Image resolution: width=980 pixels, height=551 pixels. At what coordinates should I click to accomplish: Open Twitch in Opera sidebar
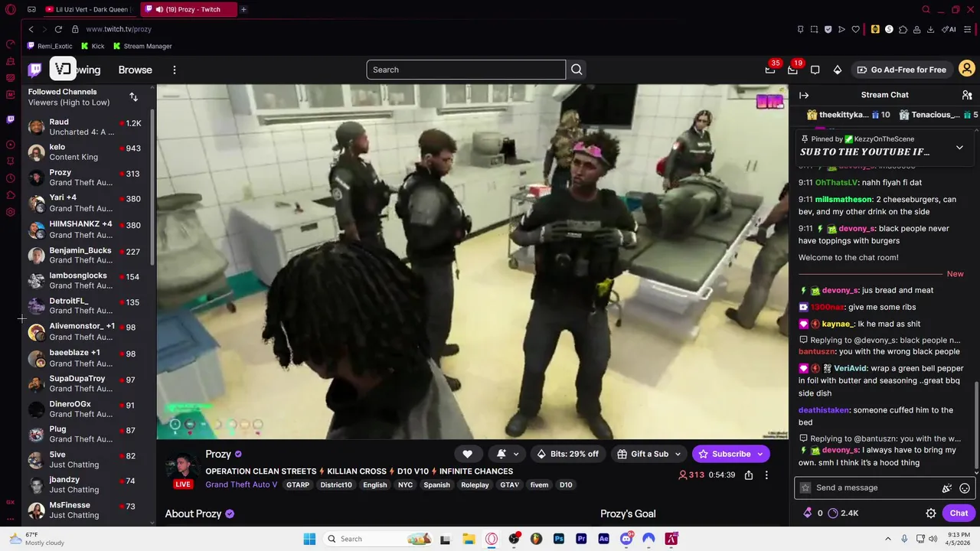pos(10,119)
